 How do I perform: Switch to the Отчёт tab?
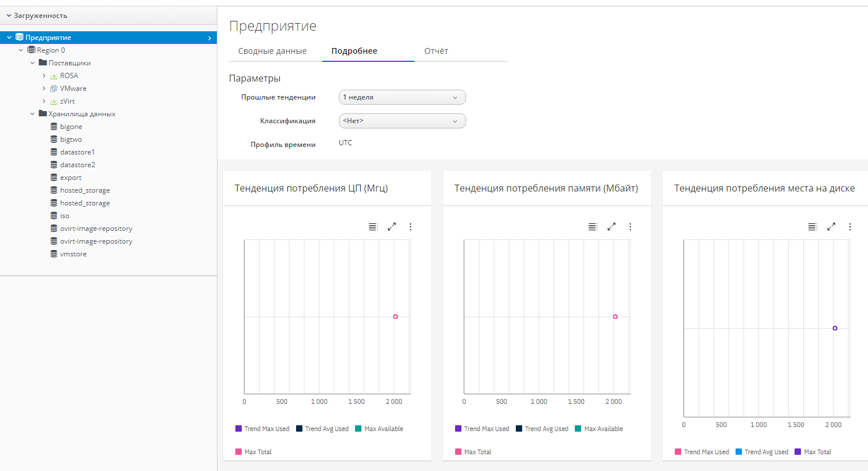click(436, 51)
